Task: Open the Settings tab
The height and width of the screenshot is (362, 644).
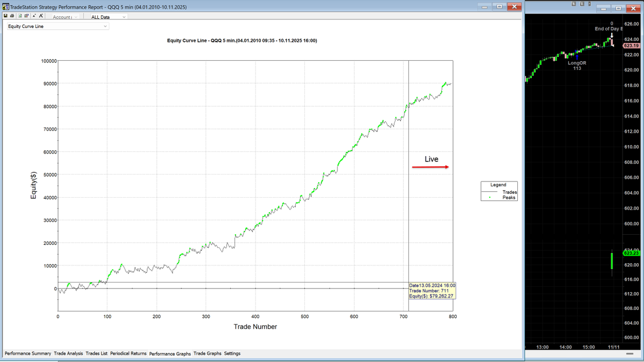Action: [x=232, y=353]
